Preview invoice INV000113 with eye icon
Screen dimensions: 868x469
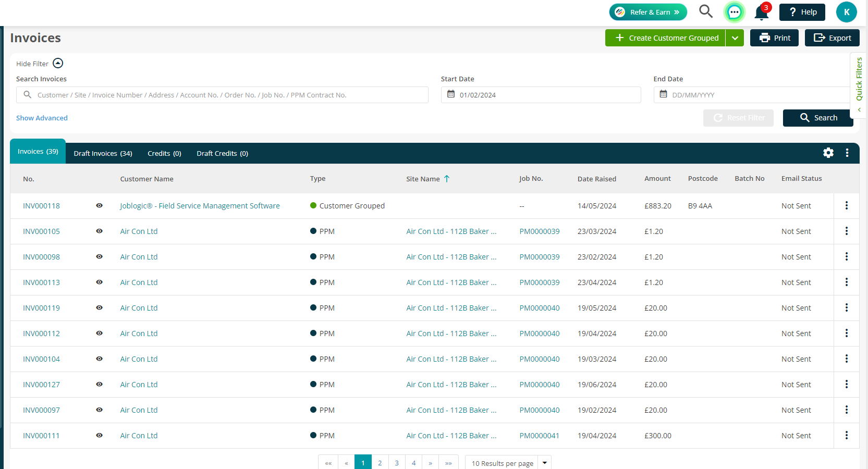(x=99, y=282)
